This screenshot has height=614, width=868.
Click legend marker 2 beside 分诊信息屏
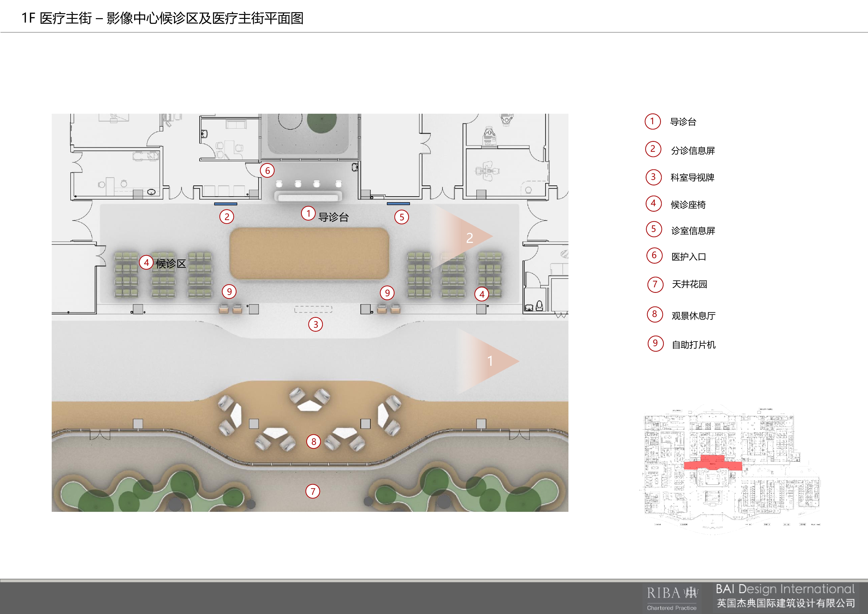tap(653, 149)
